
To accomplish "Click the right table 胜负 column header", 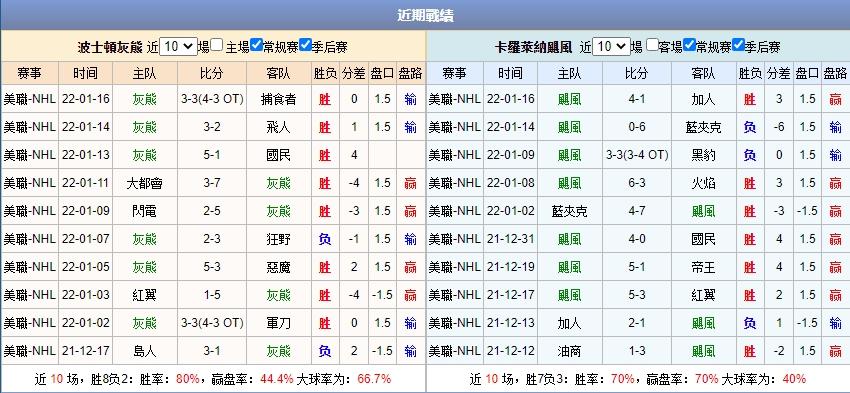I will [750, 73].
